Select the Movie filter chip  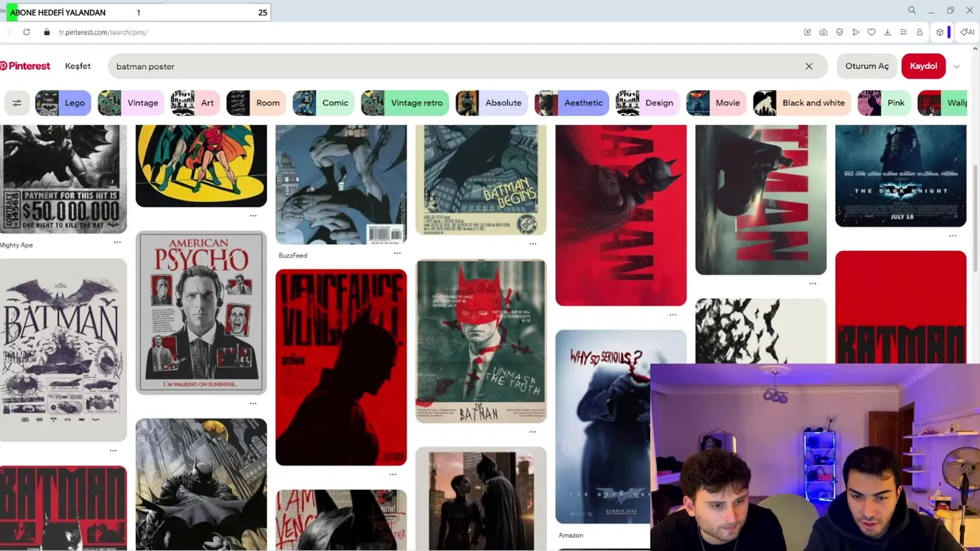click(x=717, y=103)
